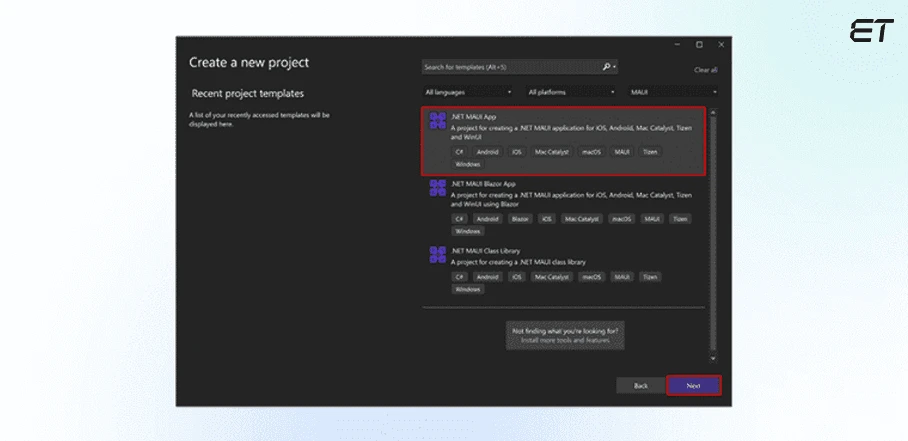The width and height of the screenshot is (908, 441).
Task: Click the Next button
Action: pyautogui.click(x=694, y=385)
